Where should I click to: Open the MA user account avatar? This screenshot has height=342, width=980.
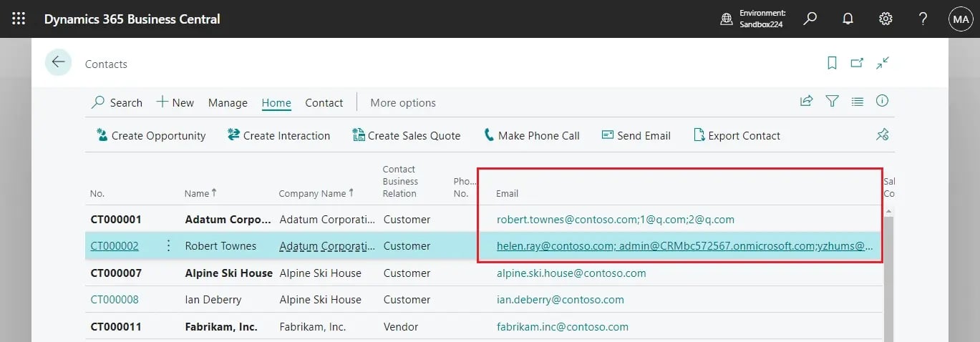960,19
